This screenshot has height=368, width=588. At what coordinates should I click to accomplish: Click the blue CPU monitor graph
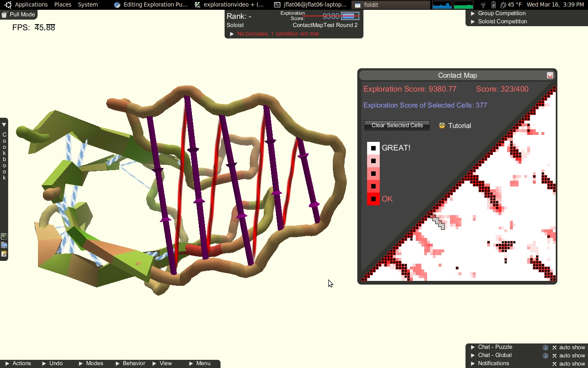pyautogui.click(x=442, y=5)
